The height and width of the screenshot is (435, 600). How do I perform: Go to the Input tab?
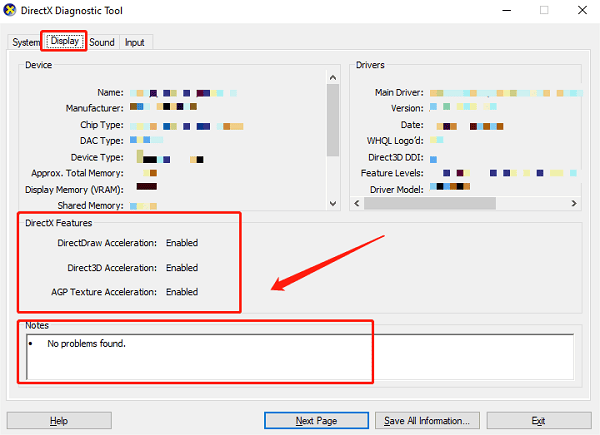(x=135, y=42)
